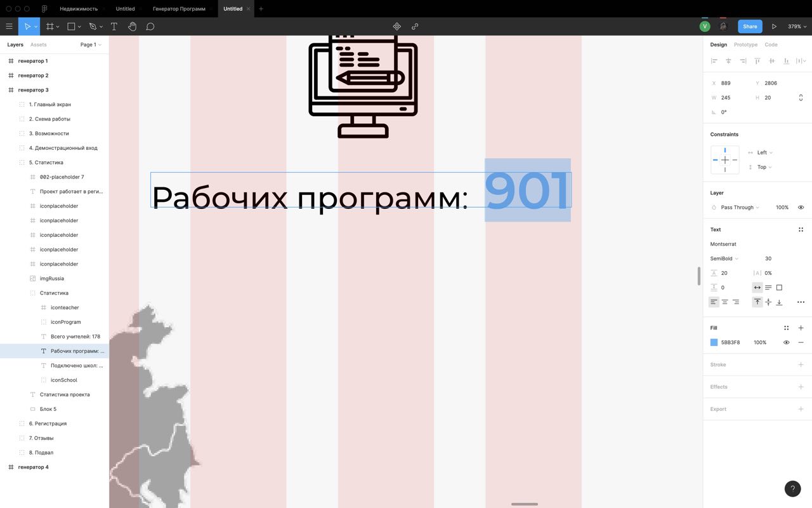812x508 pixels.
Task: Set text vertical align bottom
Action: pyautogui.click(x=779, y=302)
